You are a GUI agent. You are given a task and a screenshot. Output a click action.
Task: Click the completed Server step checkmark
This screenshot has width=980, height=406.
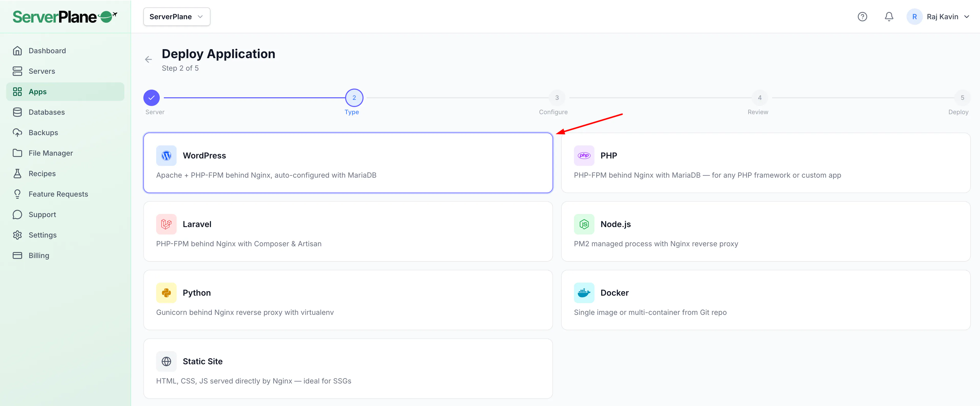[x=151, y=98]
